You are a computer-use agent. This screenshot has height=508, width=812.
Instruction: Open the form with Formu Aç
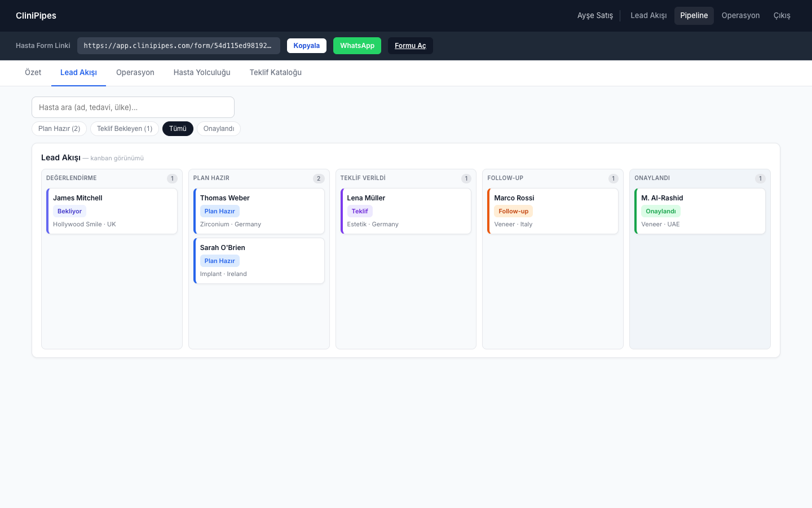pyautogui.click(x=410, y=46)
